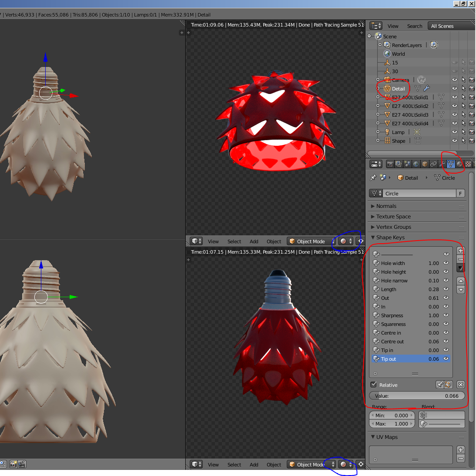Screen dimensions: 476x476
Task: Open the World properties globe tab
Action: tap(416, 164)
